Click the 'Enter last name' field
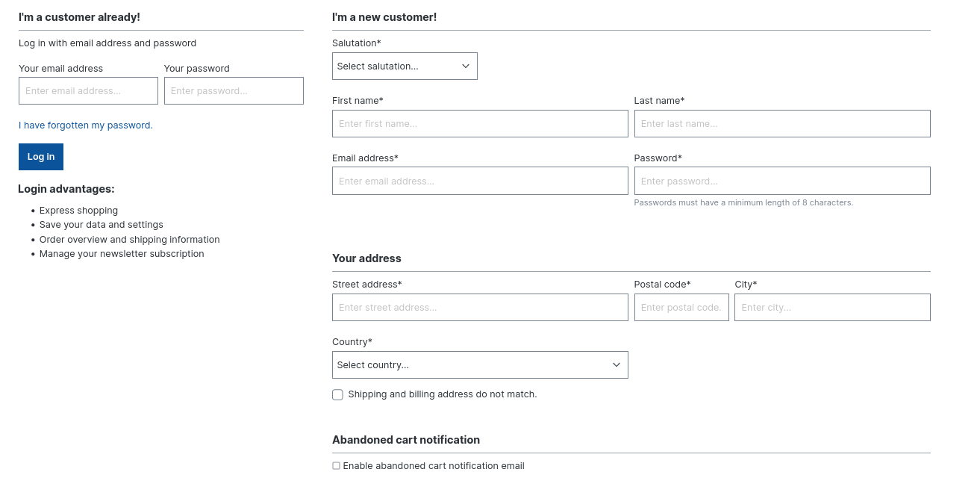Viewport: 980px width, 478px height. pyautogui.click(x=782, y=123)
